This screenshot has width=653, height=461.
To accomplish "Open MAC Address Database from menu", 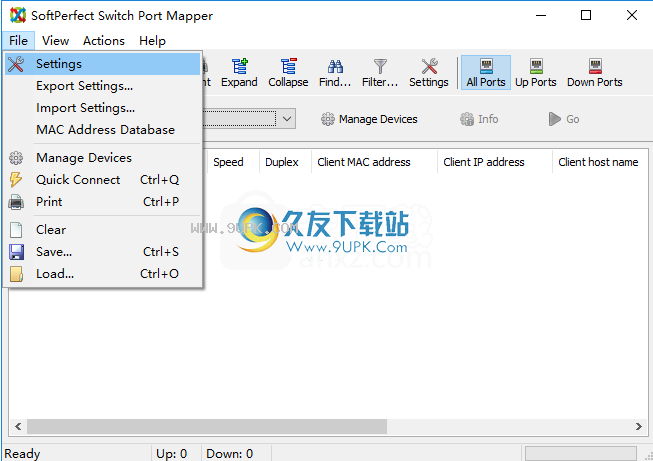I will tap(102, 130).
